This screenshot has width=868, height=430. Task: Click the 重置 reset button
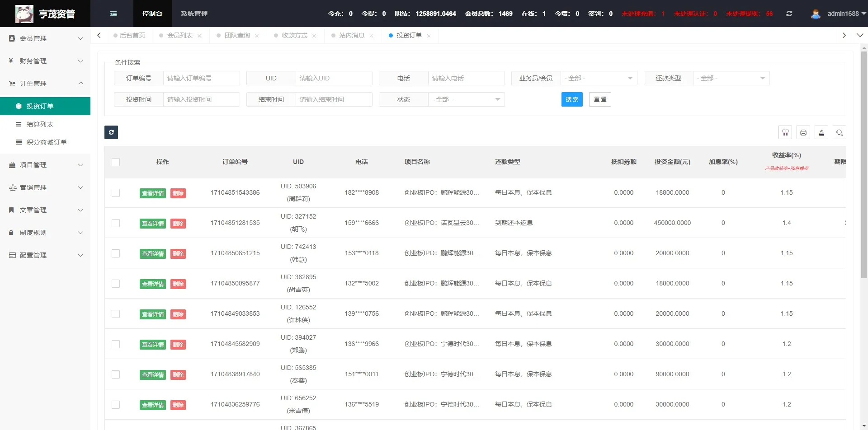click(600, 99)
